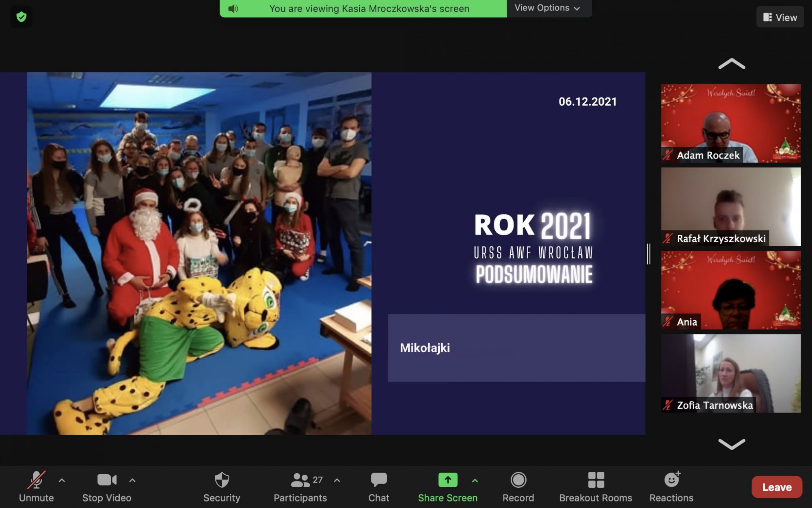Click the muted mic icon beside Zofia Tarnowska
This screenshot has height=508, width=812.
(668, 405)
